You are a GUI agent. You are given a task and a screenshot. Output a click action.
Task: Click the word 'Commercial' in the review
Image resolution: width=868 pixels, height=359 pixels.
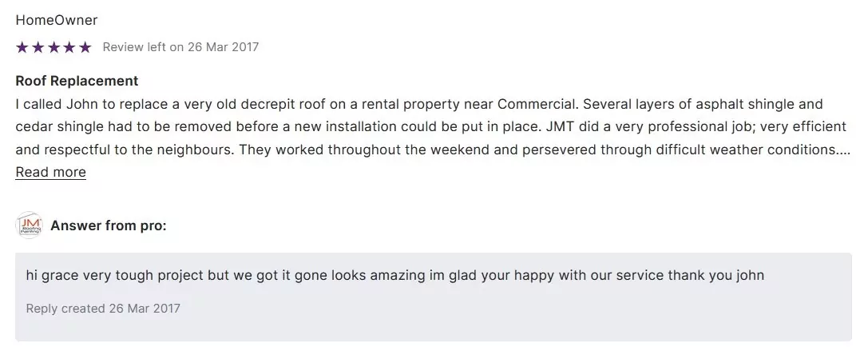[x=534, y=104]
